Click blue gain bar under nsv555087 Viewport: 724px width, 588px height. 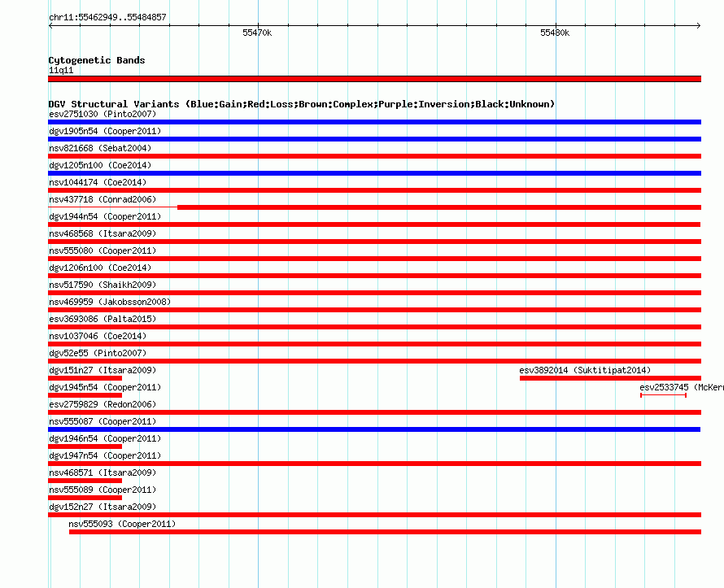(x=374, y=429)
